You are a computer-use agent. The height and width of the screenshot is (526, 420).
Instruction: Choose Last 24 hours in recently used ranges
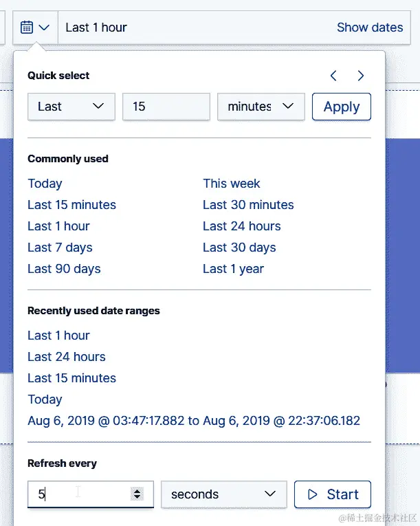(67, 357)
